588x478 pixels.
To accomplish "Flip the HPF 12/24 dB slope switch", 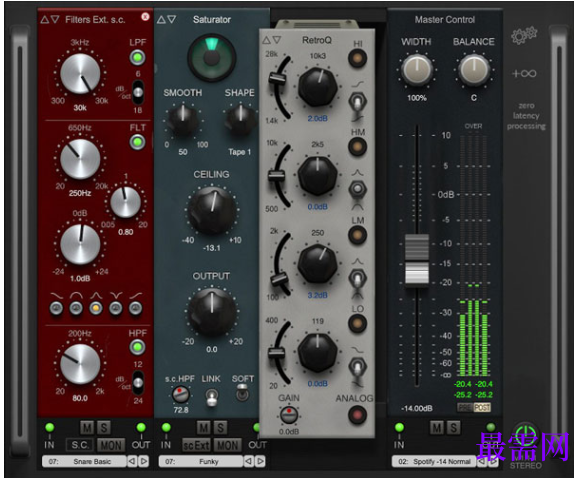I will [x=138, y=383].
